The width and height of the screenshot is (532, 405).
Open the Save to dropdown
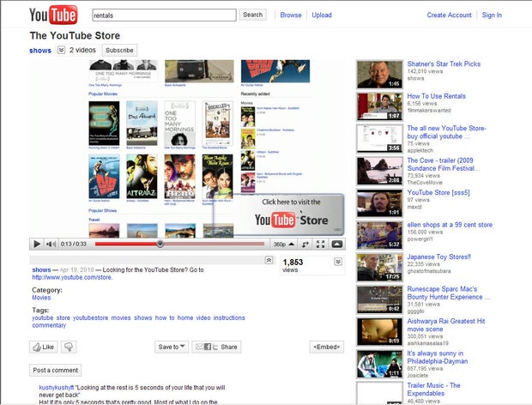click(172, 348)
